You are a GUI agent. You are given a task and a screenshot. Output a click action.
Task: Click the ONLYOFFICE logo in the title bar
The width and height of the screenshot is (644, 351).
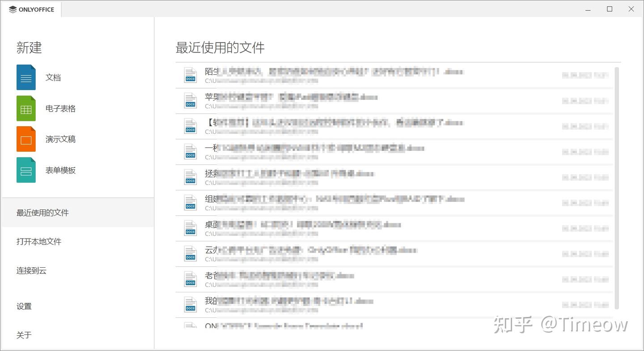click(31, 9)
